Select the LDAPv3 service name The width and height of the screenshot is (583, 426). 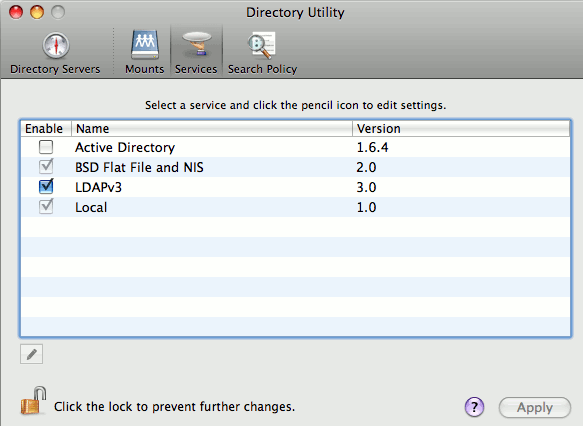[98, 187]
